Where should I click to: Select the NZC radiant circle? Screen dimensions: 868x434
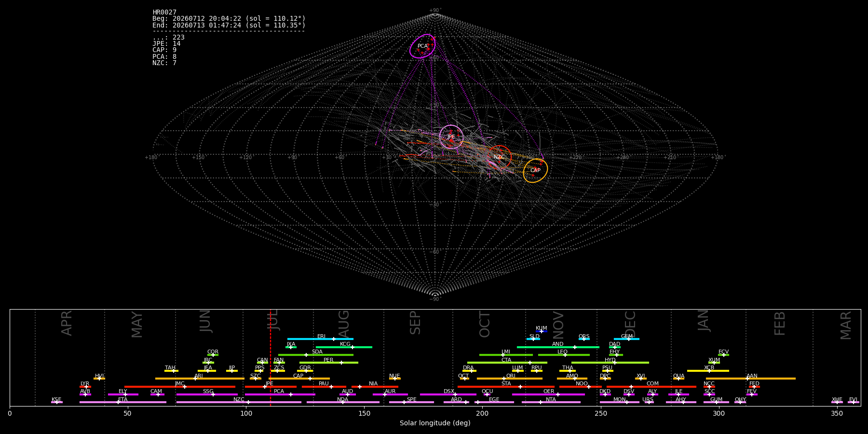click(499, 157)
